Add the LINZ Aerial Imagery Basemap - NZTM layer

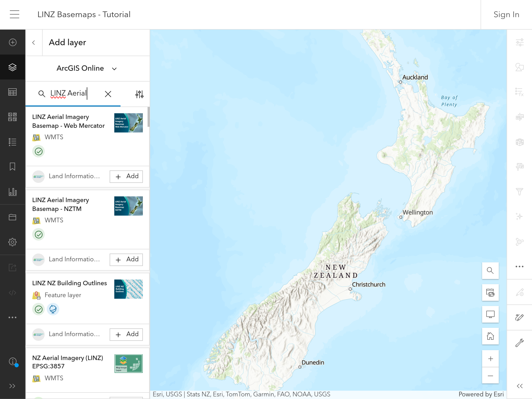click(x=126, y=259)
